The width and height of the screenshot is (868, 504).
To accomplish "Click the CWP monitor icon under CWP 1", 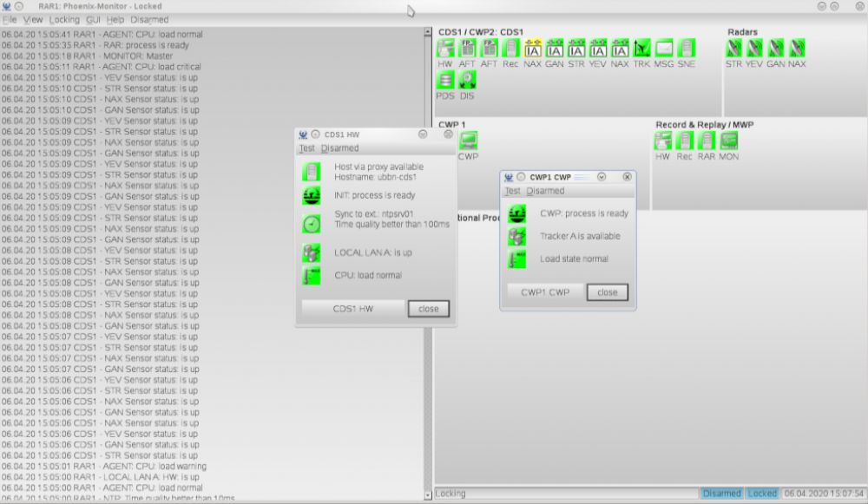I will 468,141.
